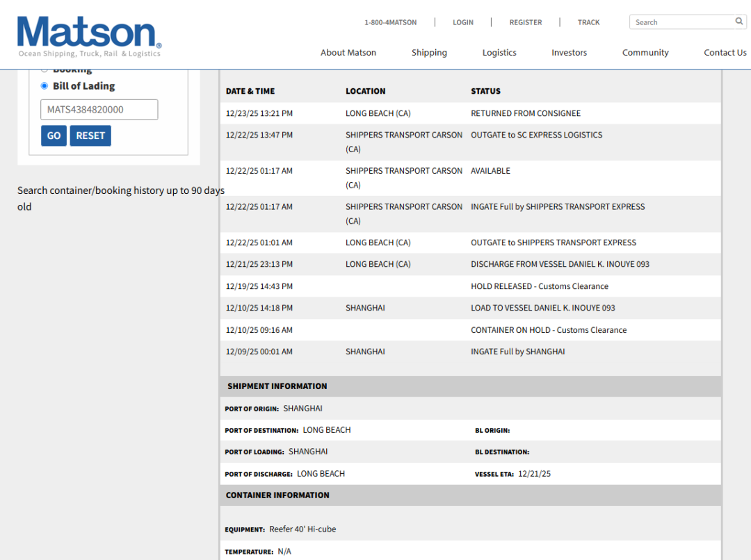The image size is (751, 560).
Task: Open the Logistics menu
Action: (x=499, y=53)
